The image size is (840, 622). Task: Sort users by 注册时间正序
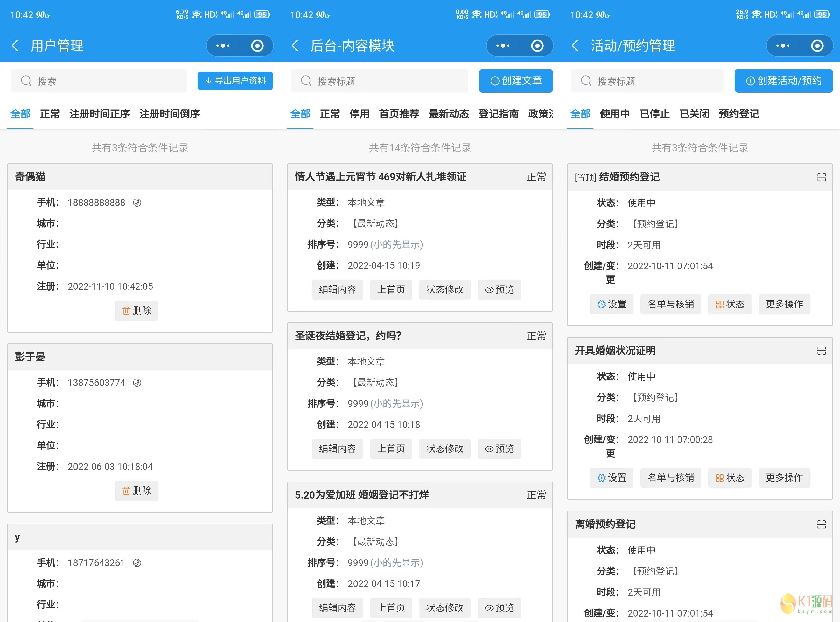tap(100, 114)
